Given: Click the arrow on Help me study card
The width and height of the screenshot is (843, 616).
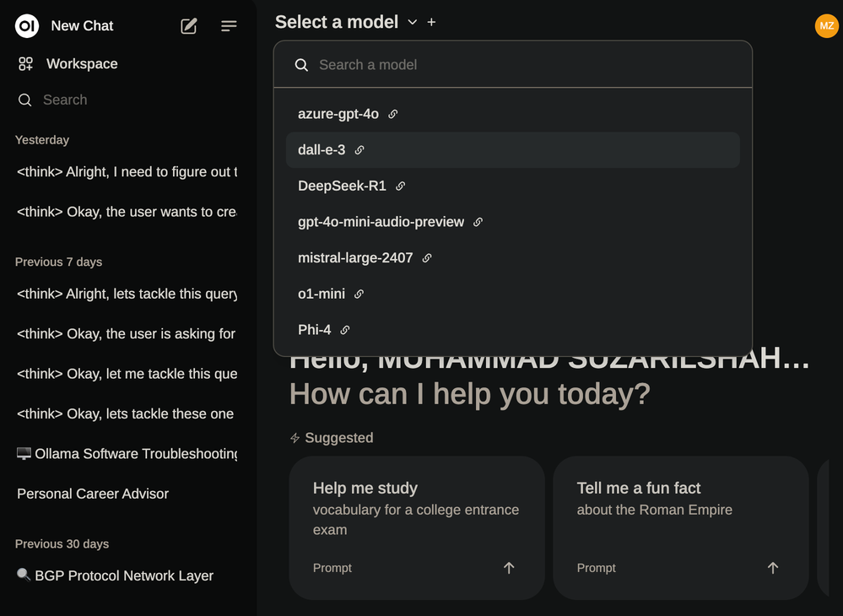Looking at the screenshot, I should click(x=509, y=568).
